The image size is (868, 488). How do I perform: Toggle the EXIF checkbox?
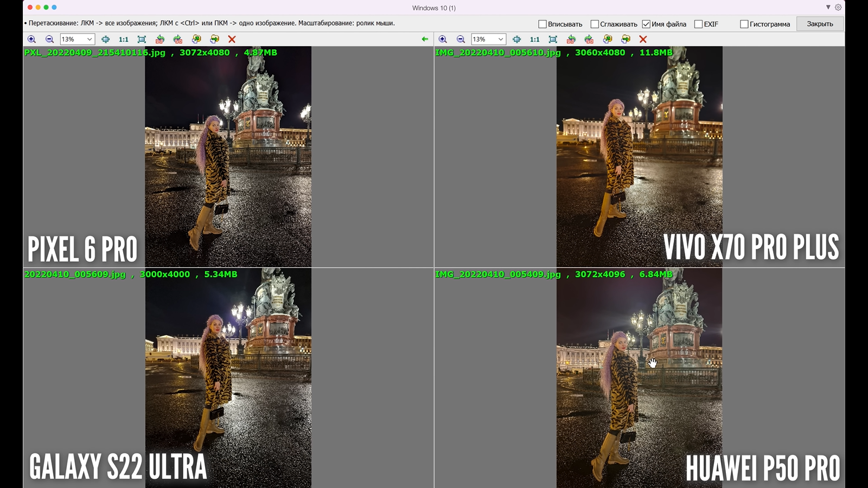point(698,24)
